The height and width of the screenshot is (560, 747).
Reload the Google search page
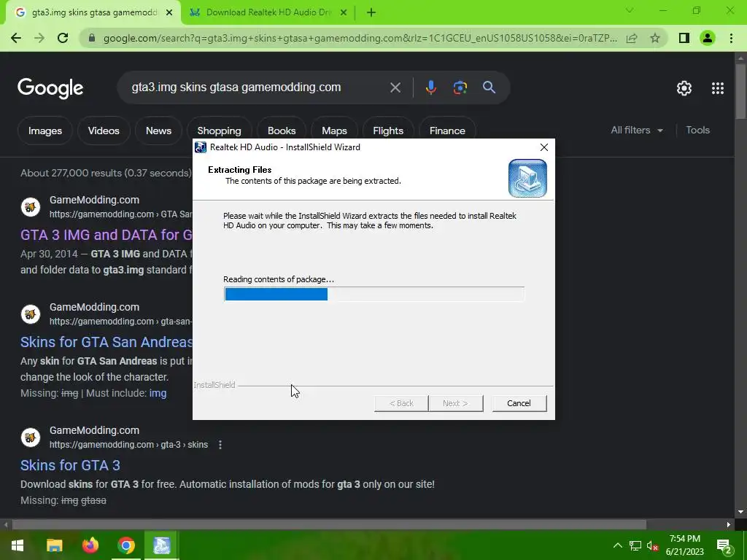63,38
